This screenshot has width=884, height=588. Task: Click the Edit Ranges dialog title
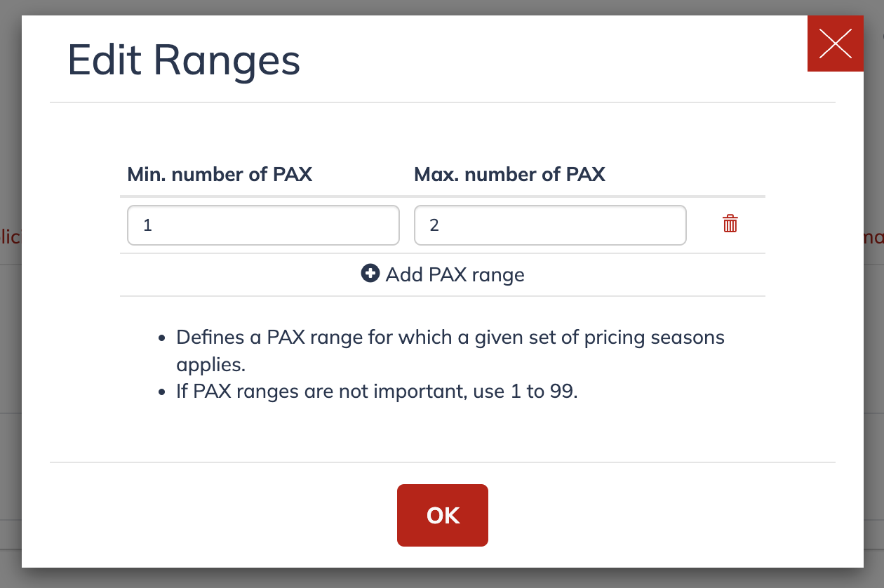point(184,60)
